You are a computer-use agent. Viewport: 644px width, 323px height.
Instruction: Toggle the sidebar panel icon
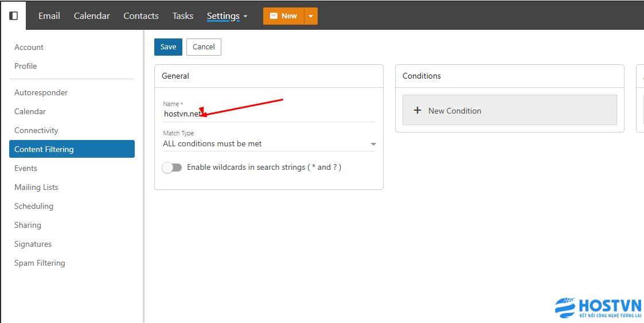click(x=13, y=15)
